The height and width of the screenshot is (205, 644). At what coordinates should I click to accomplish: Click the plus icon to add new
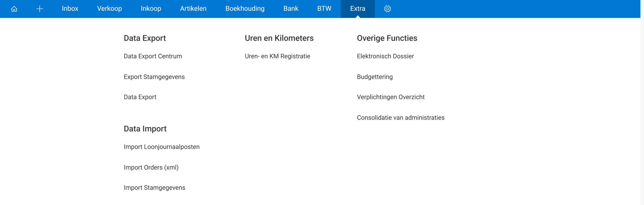(x=39, y=9)
